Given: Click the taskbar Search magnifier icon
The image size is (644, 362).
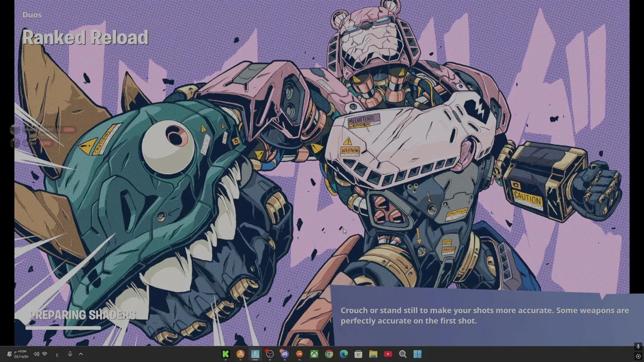Looking at the screenshot, I should coord(403,354).
